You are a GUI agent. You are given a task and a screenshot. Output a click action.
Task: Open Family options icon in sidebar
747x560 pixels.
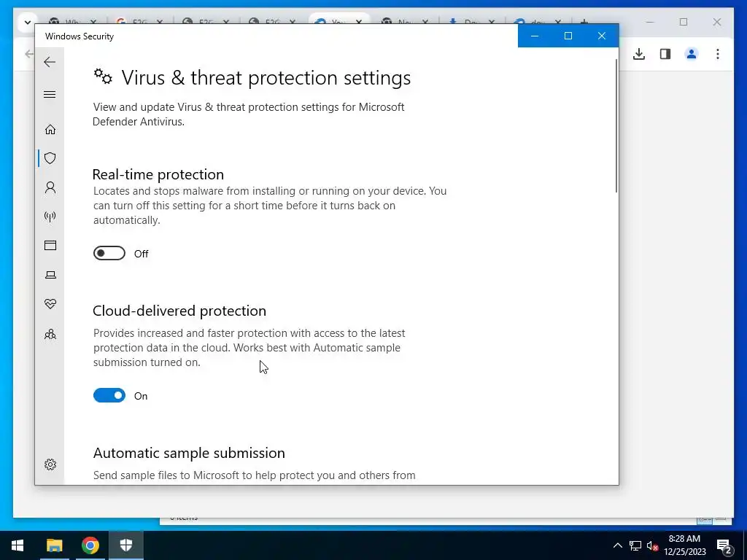coord(50,334)
